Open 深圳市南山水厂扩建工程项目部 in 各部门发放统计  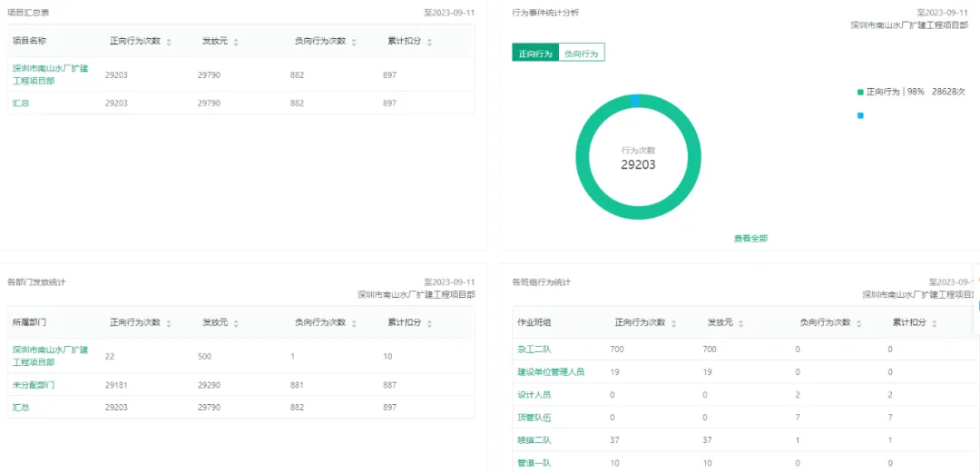pos(51,356)
